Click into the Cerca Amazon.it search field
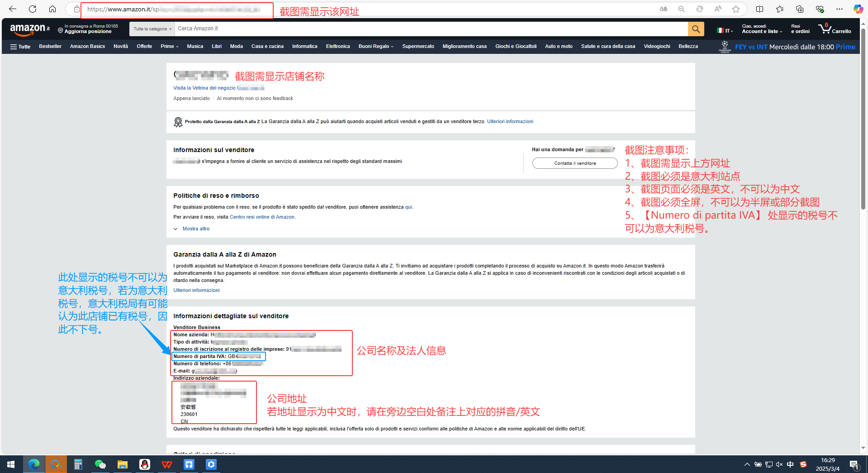868x473 pixels. 430,29
